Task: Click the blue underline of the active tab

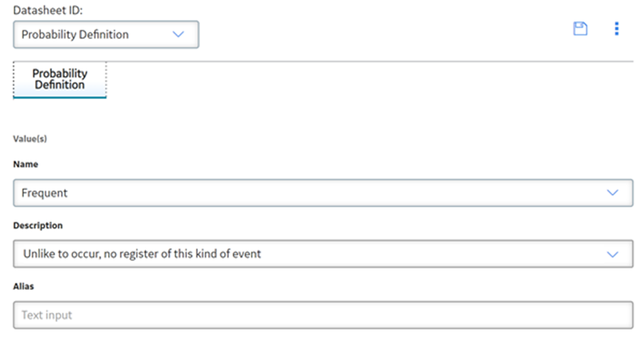Action: (60, 98)
